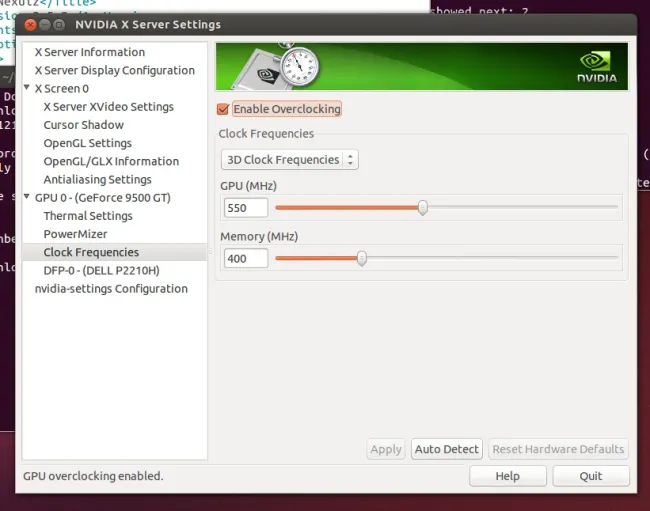Click the Memory (MHz) value field showing 400
Screen dimensions: 650x511
coord(246,258)
